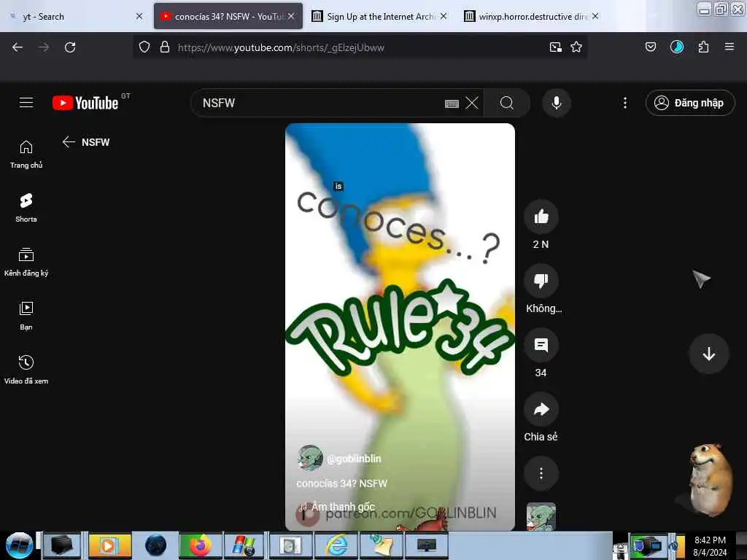The image size is (747, 560).
Task: Close the yt - Search tab
Action: 139,16
